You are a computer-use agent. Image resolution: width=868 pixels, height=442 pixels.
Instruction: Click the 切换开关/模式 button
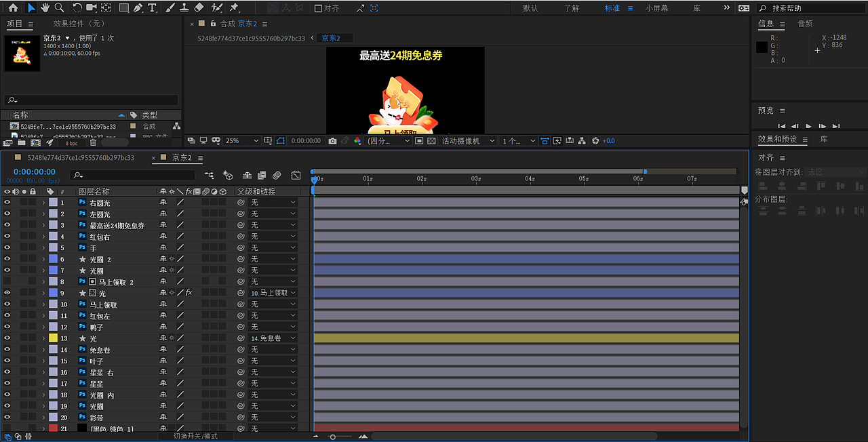(196, 437)
